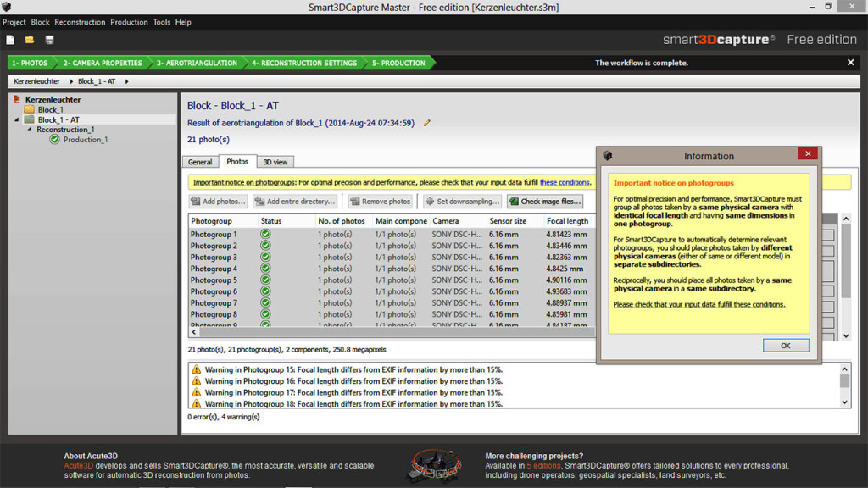
Task: Open the Block menu
Action: pos(40,22)
